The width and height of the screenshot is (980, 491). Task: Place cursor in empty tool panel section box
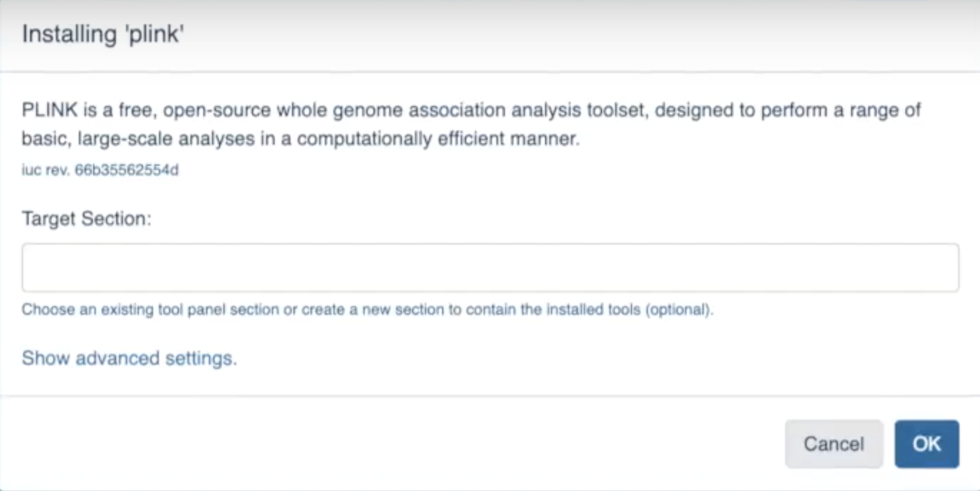click(x=490, y=268)
